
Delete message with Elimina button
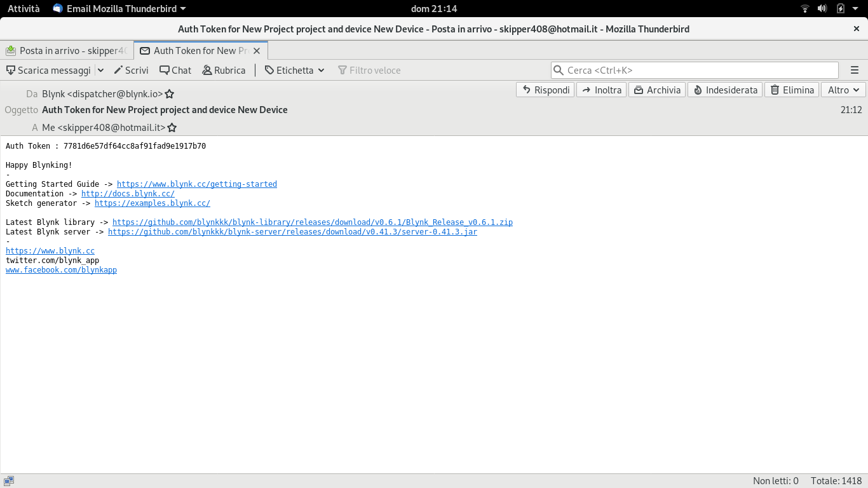[x=792, y=90]
